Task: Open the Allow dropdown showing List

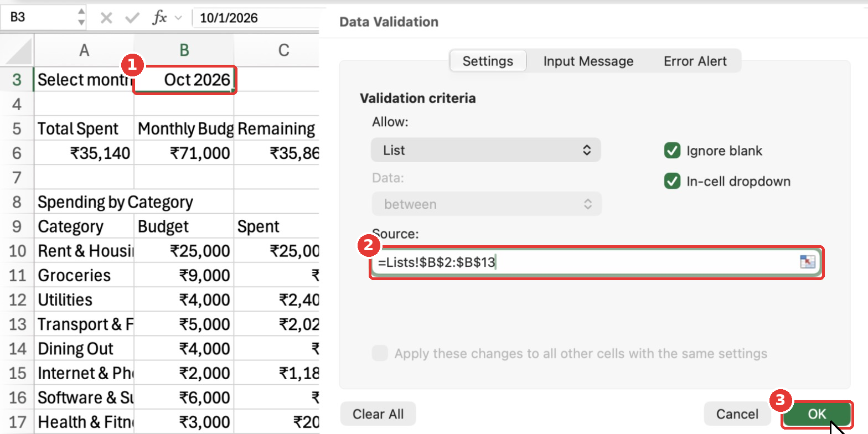Action: coord(486,150)
